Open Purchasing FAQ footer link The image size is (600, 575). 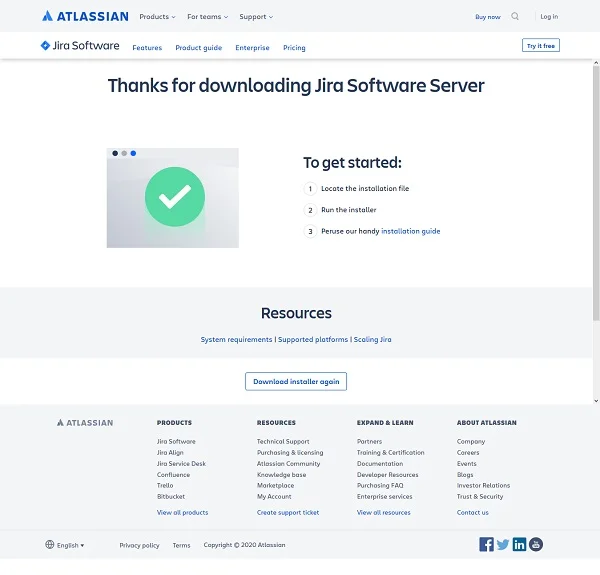380,485
